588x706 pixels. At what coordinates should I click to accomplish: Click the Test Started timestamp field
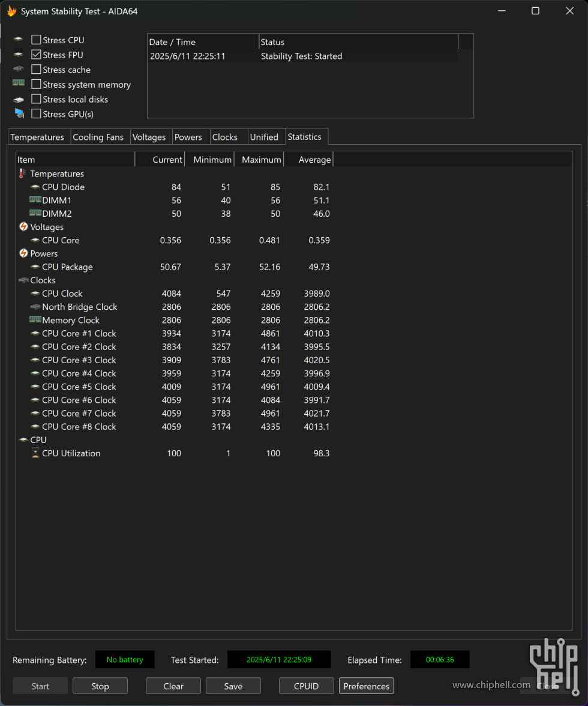coord(279,660)
